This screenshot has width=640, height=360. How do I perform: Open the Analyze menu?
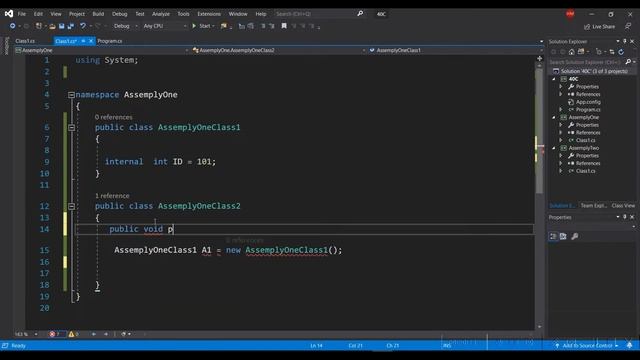click(x=161, y=14)
